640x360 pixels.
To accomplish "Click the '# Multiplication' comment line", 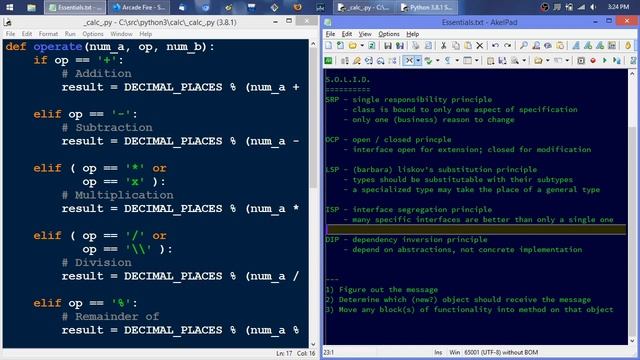I will (x=118, y=195).
